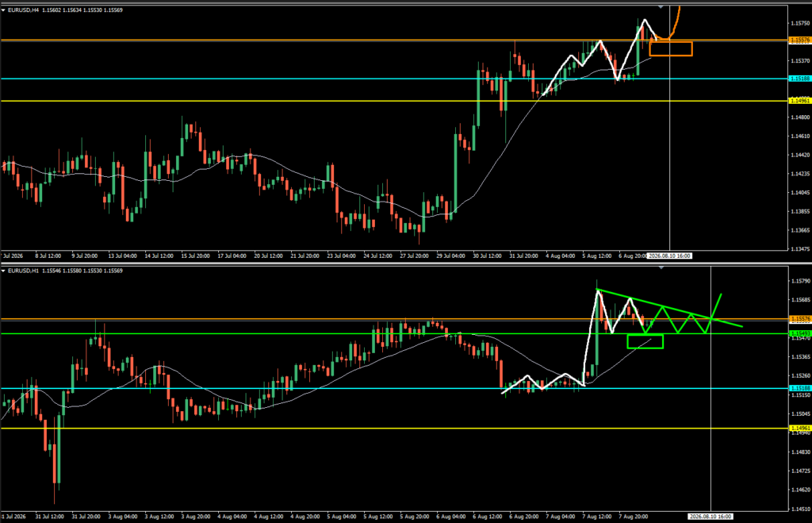This screenshot has height=523, width=812.
Task: Click the 1.15370 price on H4 scale
Action: [800, 60]
